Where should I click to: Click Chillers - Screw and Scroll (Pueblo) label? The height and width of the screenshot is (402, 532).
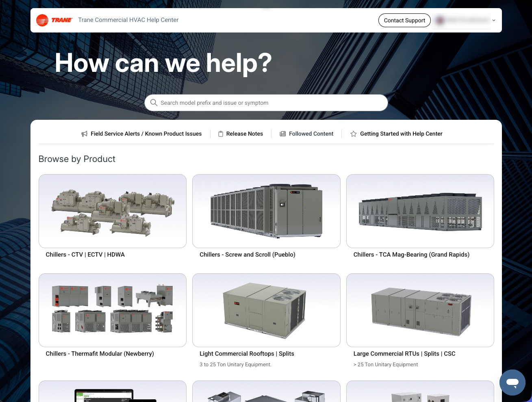pyautogui.click(x=248, y=255)
